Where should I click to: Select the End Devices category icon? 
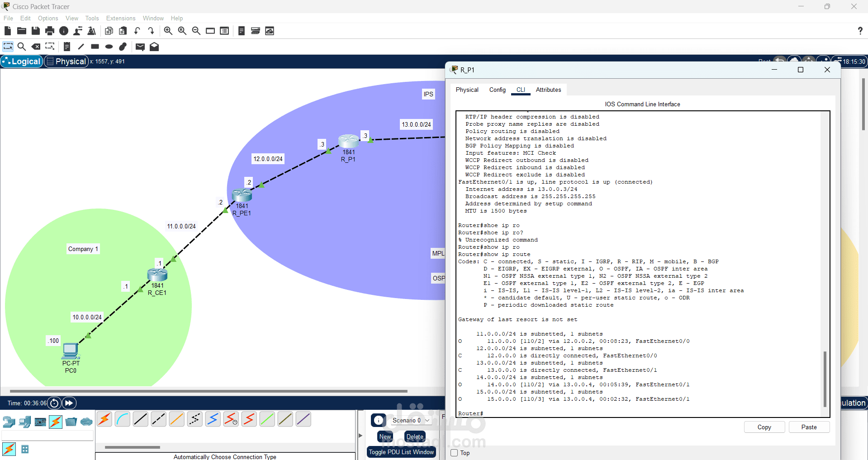point(25,422)
